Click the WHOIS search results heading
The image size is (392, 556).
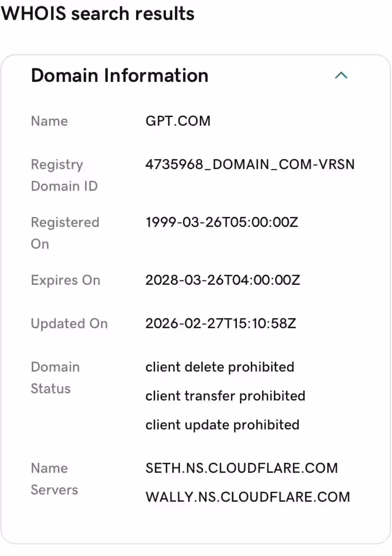point(98,14)
